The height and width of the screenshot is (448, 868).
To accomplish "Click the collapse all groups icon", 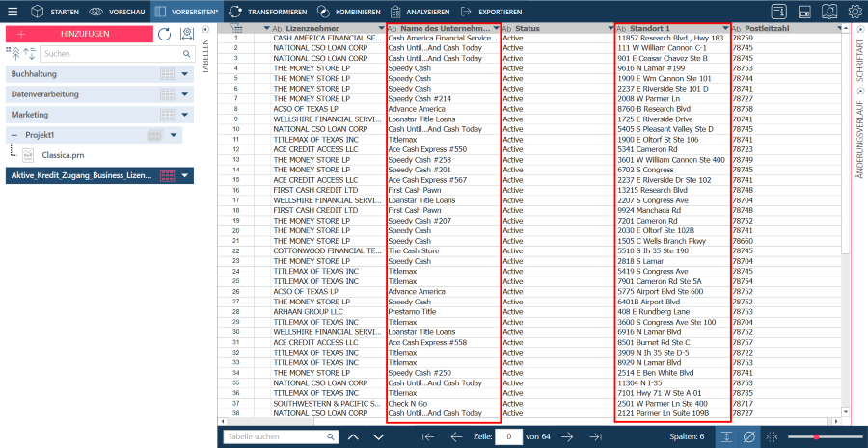I will coord(14,54).
